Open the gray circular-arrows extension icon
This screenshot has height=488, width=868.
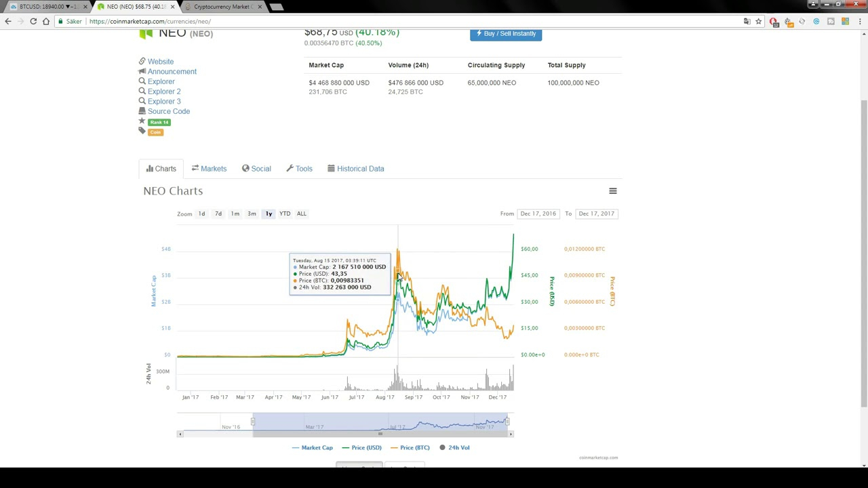coord(802,22)
